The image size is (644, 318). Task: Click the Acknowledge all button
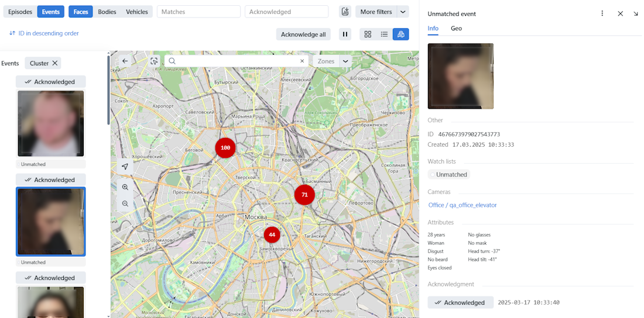coord(303,34)
